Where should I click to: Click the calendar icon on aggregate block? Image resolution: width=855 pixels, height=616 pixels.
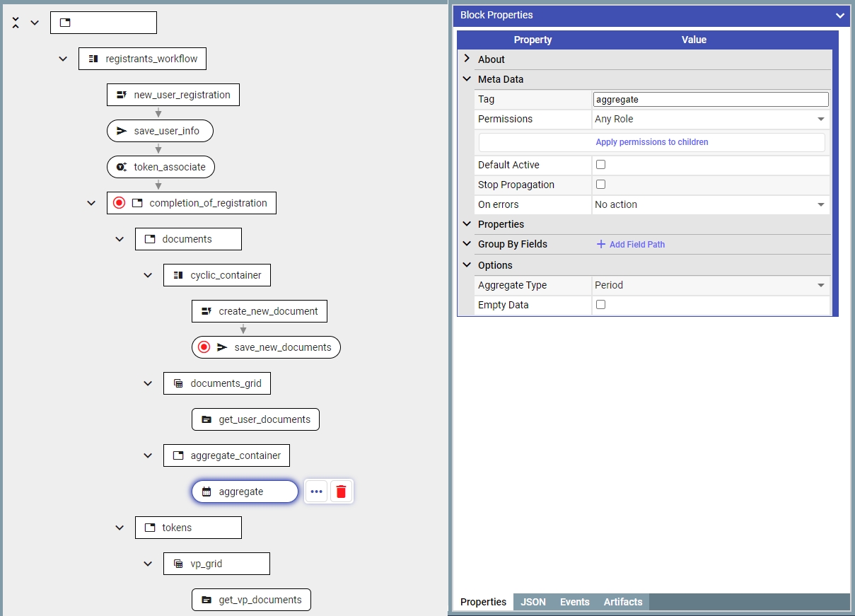tap(207, 492)
